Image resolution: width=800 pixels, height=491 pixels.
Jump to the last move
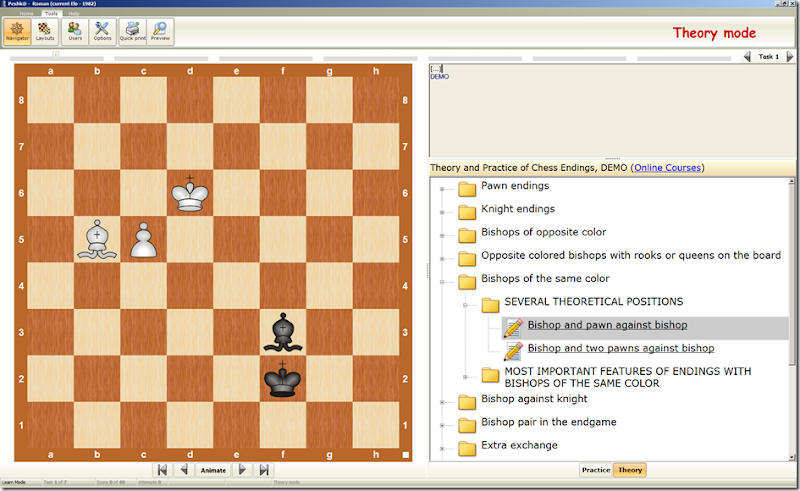click(x=264, y=470)
